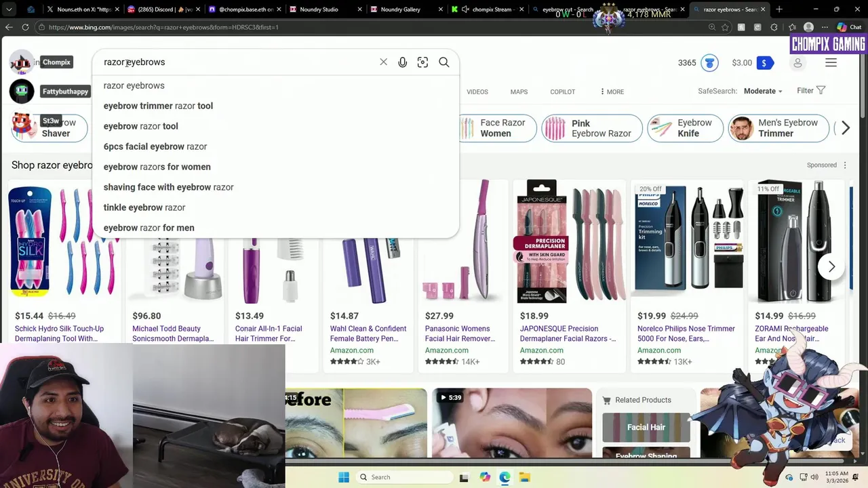Start voice search with microphone icon
Screen dimensions: 868x488
[403, 62]
